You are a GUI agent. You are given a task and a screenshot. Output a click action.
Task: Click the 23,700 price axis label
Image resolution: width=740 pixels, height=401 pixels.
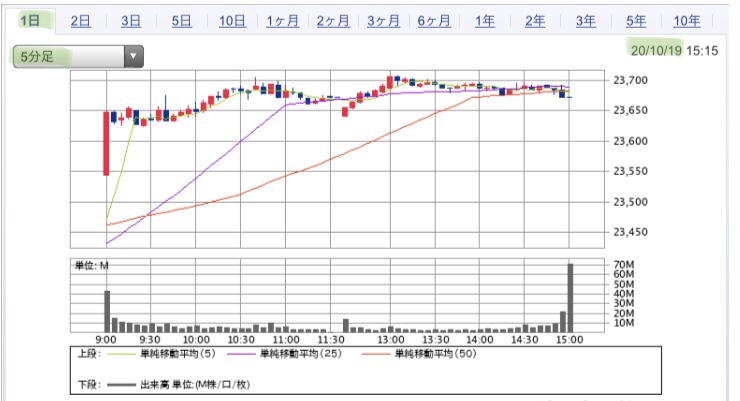631,80
